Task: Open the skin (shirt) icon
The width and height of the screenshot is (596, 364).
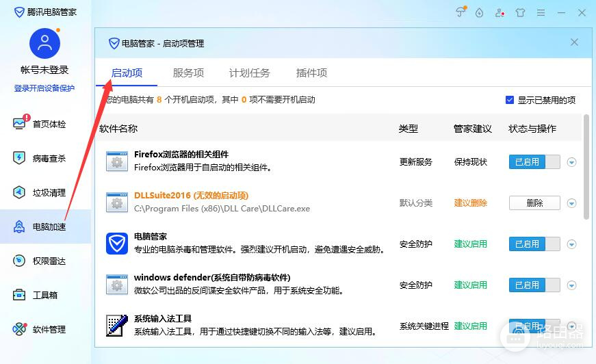Action: [x=520, y=13]
